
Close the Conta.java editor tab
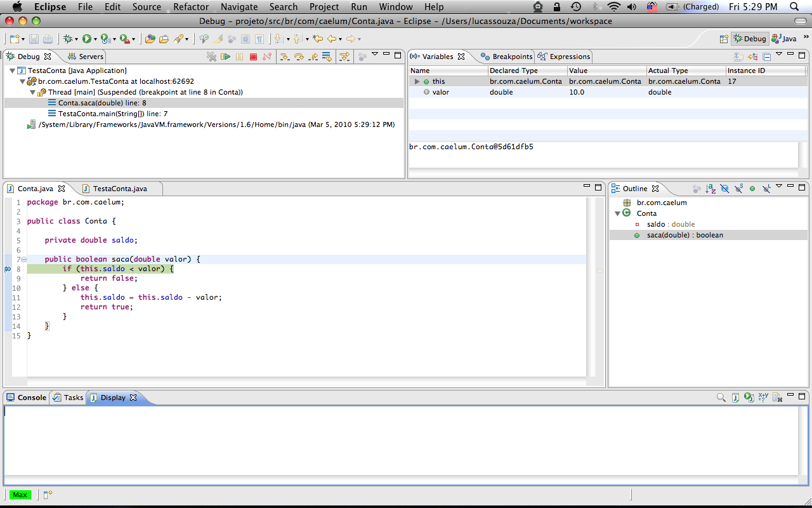[62, 189]
